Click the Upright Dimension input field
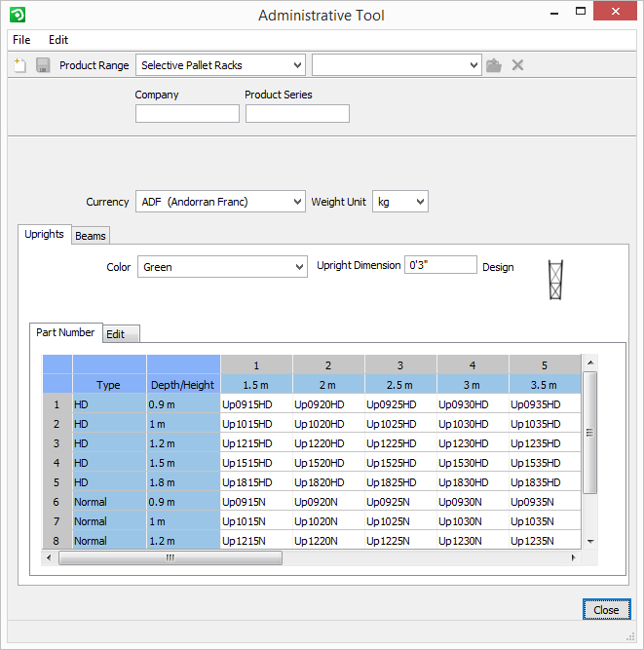Image resolution: width=644 pixels, height=650 pixels. [440, 265]
